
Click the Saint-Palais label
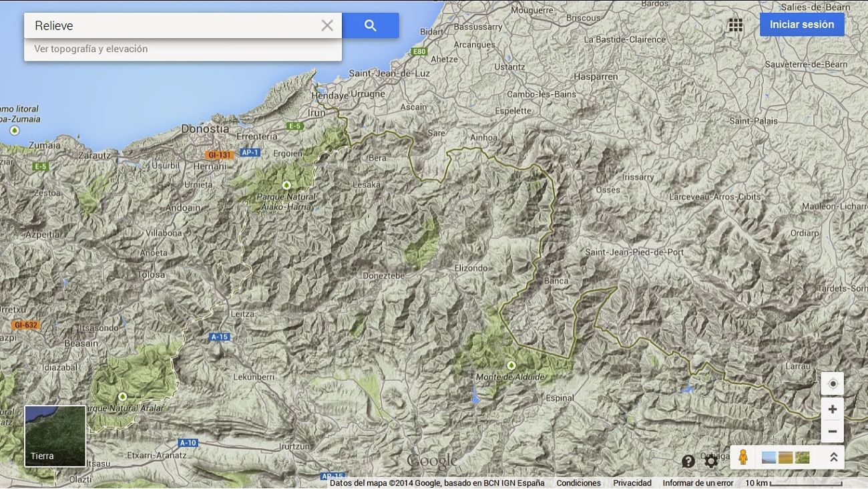pos(753,121)
